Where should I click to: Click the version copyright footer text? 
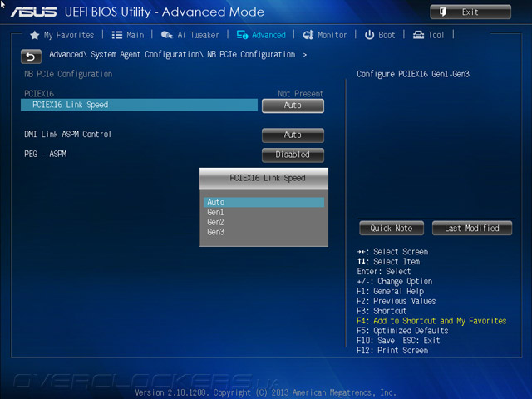tap(265, 392)
